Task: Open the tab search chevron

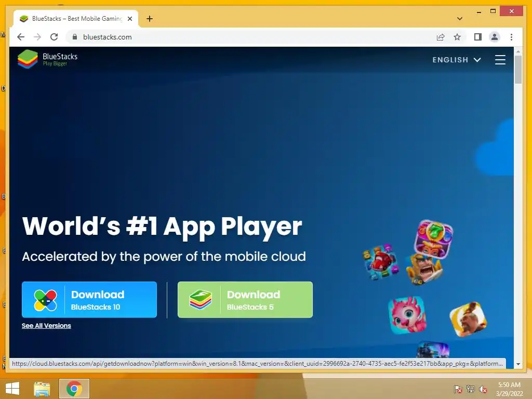Action: coord(460,19)
